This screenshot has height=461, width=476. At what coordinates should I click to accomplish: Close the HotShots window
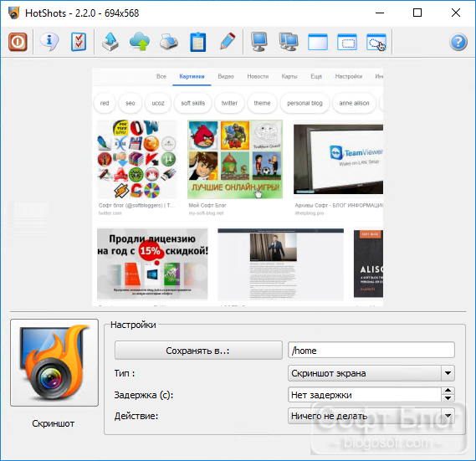pos(456,13)
